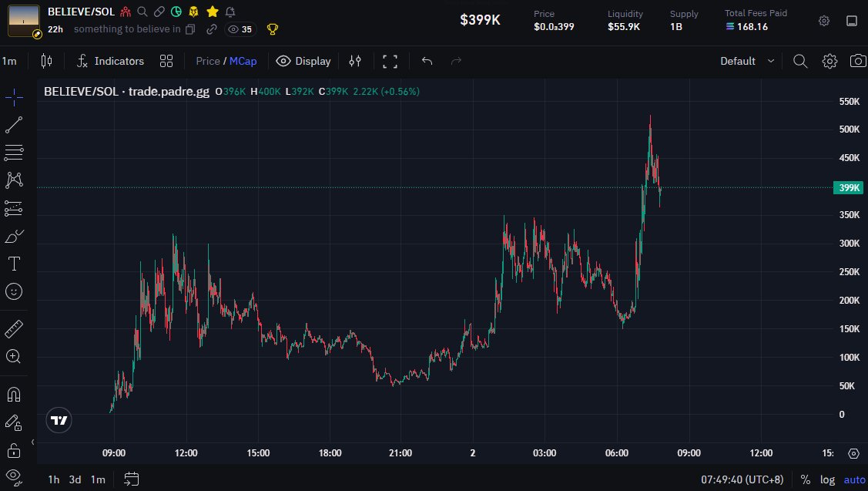
Task: Open the forecasting and measurement tools
Action: [14, 208]
